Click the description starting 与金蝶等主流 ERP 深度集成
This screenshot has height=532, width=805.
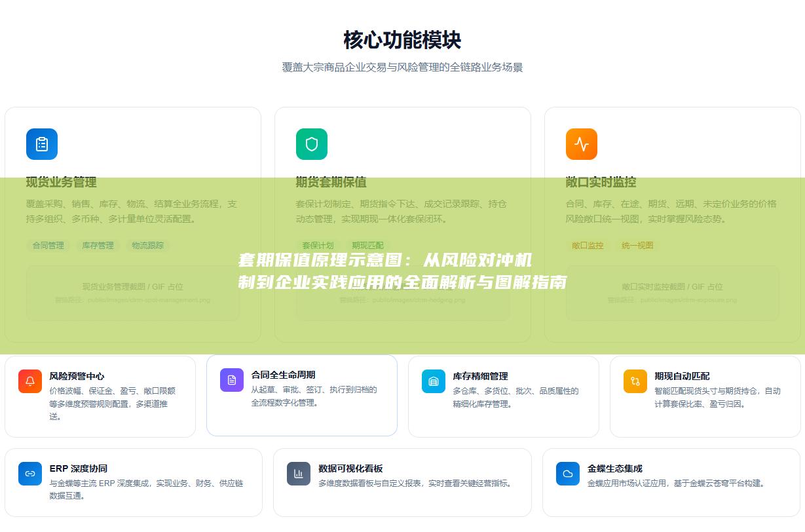(147, 489)
